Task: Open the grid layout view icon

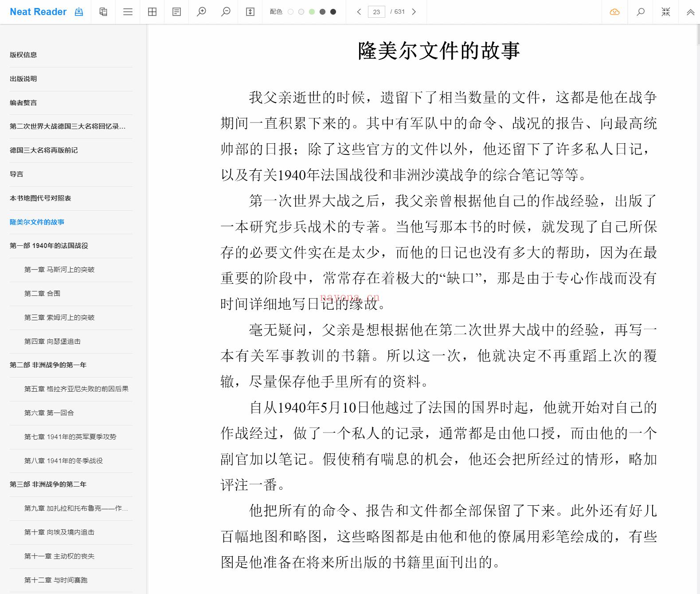Action: point(152,12)
